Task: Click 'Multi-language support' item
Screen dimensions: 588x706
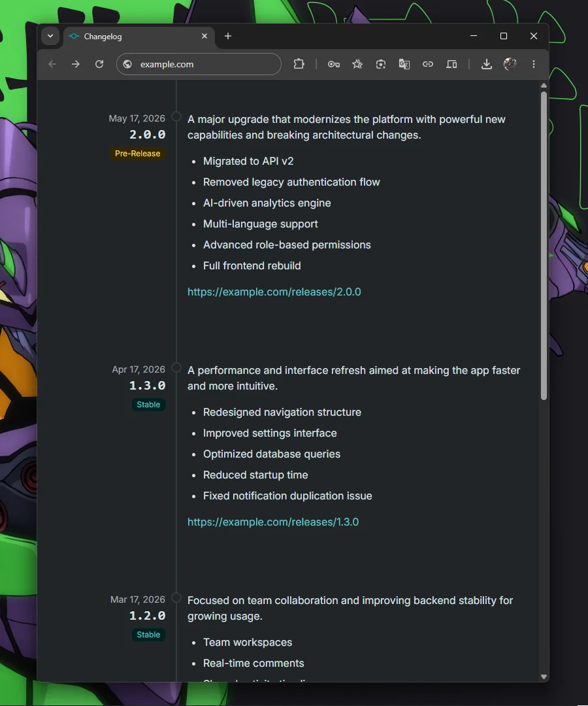Action: pyautogui.click(x=261, y=224)
